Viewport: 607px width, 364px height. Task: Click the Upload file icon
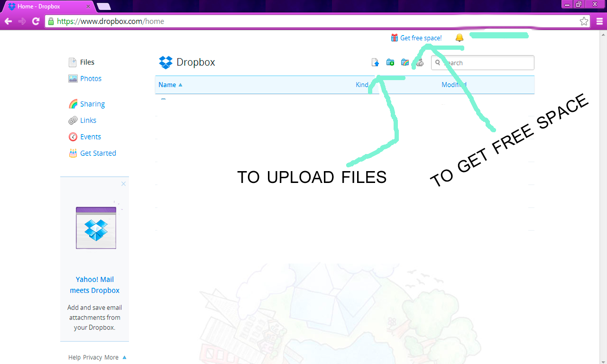pos(376,63)
